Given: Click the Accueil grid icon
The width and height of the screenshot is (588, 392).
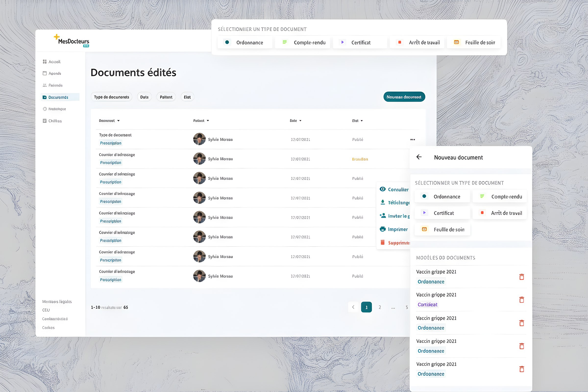Looking at the screenshot, I should click(45, 61).
